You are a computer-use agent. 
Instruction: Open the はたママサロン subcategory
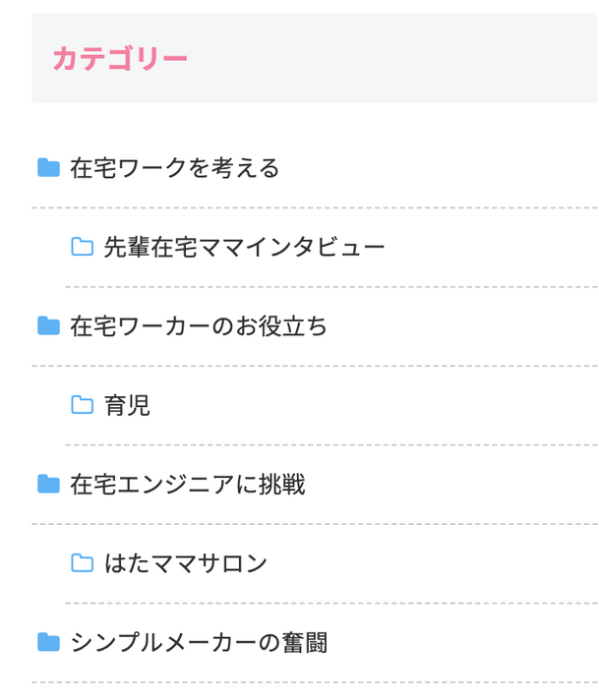tap(186, 564)
